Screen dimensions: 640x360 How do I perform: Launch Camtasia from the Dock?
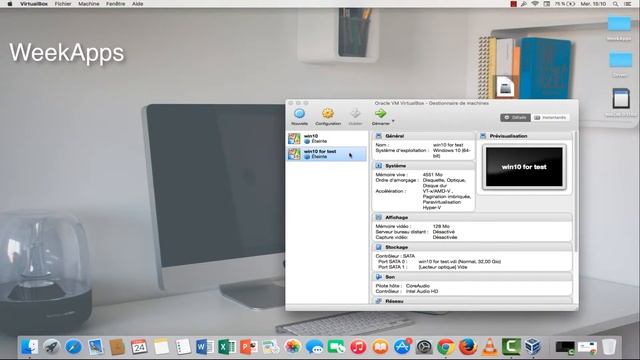click(511, 347)
